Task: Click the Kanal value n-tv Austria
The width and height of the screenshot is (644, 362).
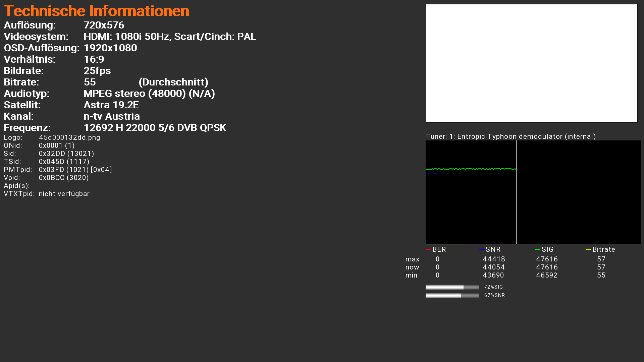Action: [x=112, y=116]
